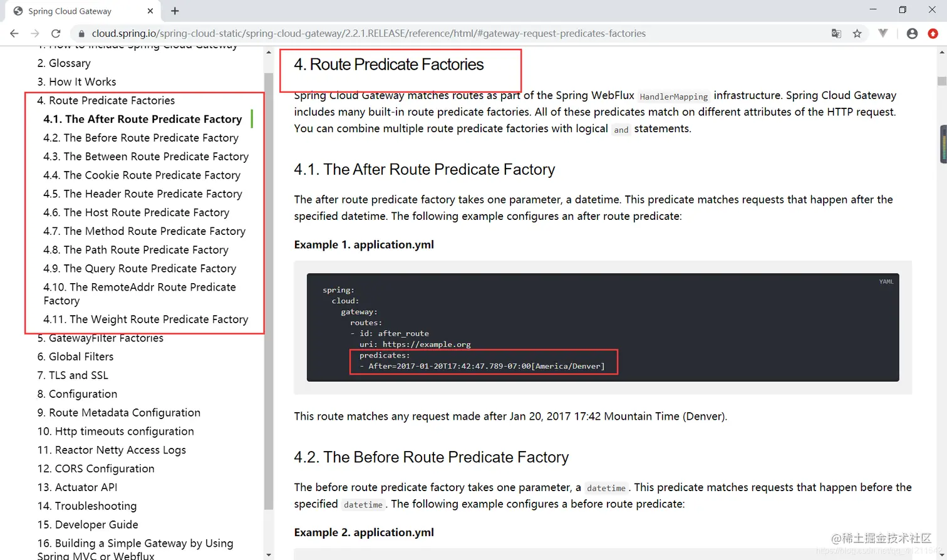The height and width of the screenshot is (560, 947).
Task: Click the red browser update icon
Action: click(933, 33)
